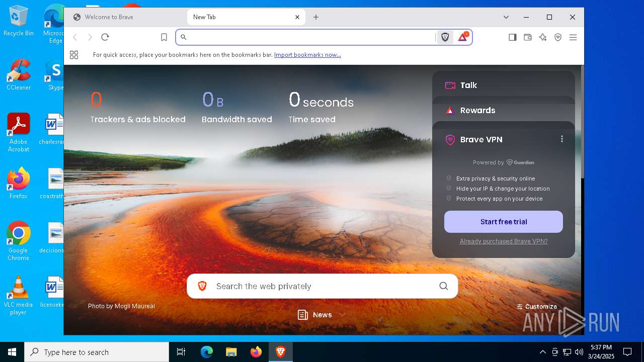The height and width of the screenshot is (362, 644).
Task: Go forward with the forward arrow
Action: pos(90,37)
